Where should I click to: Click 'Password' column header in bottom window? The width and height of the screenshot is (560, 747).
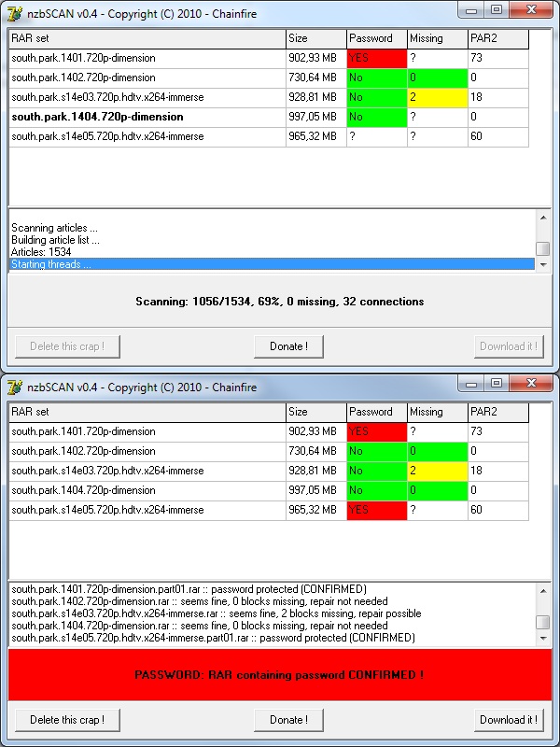tap(377, 412)
